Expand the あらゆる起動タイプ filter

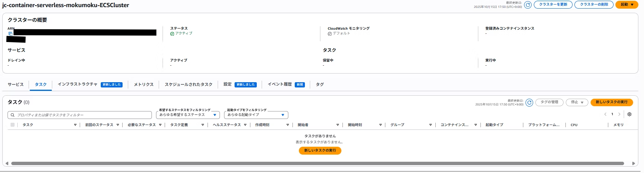tap(256, 115)
